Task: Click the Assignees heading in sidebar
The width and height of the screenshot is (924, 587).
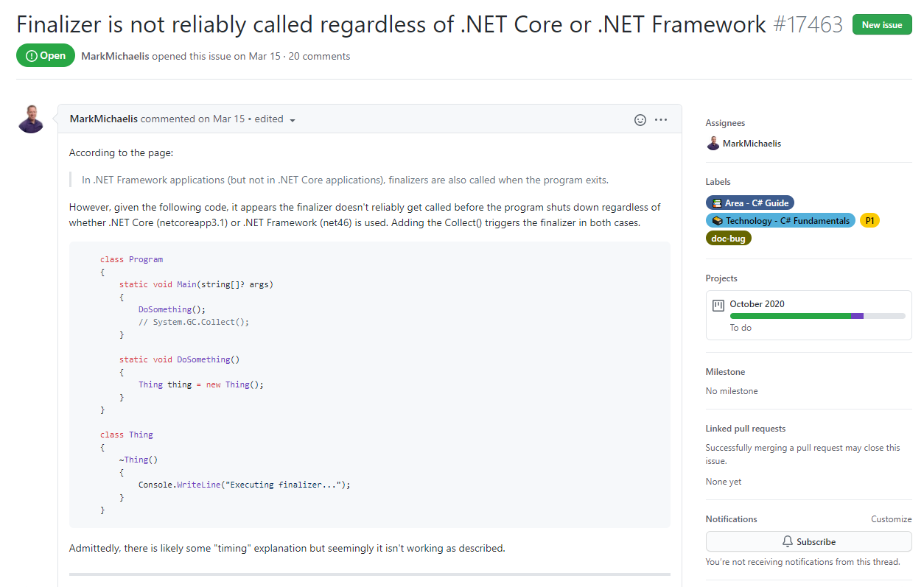Action: pos(725,123)
